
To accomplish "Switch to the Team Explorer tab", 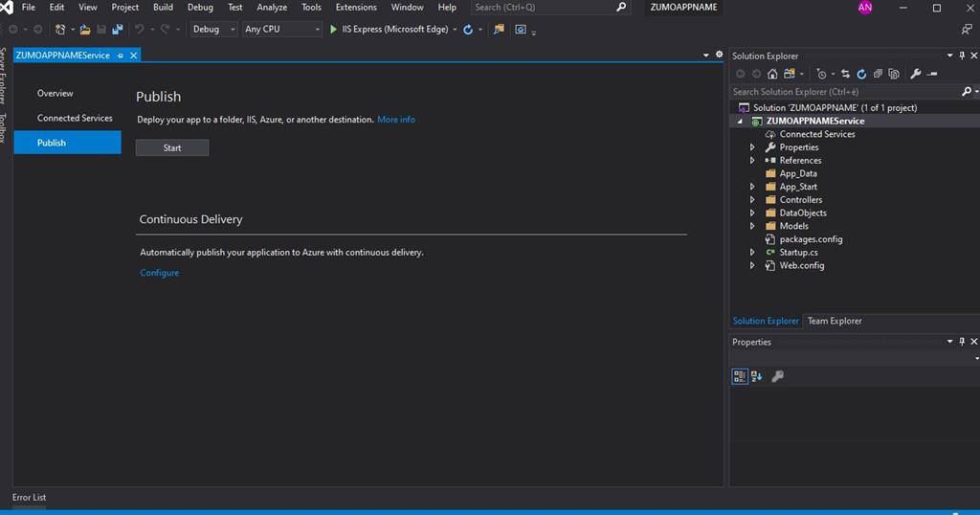I will 834,321.
